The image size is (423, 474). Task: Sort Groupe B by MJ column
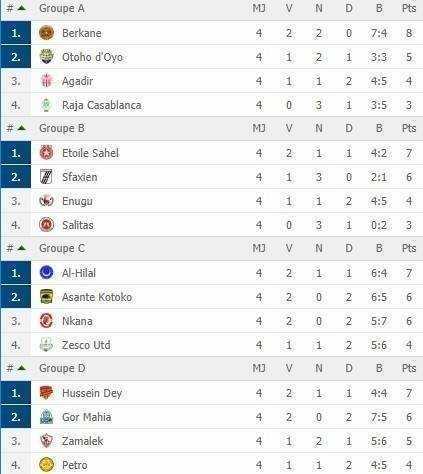[259, 128]
